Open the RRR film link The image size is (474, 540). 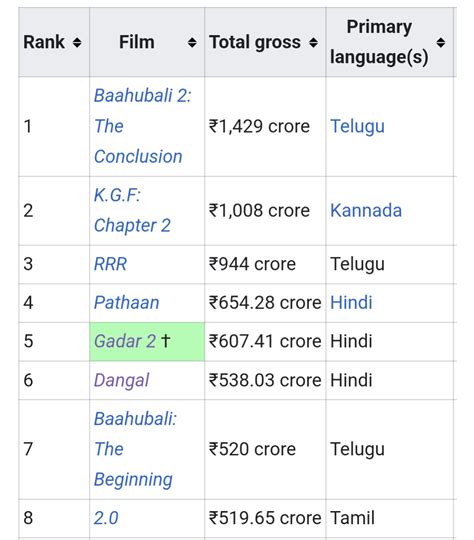click(110, 264)
